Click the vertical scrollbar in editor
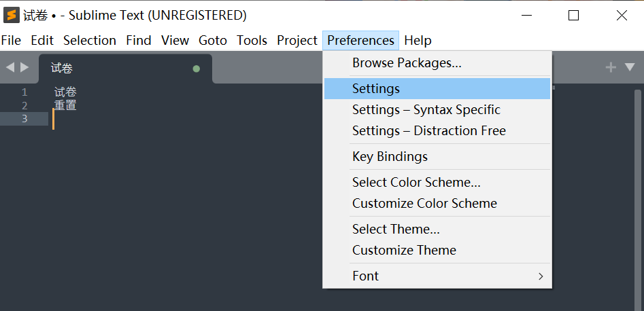Screen dimensions: 644x311 click(x=637, y=200)
